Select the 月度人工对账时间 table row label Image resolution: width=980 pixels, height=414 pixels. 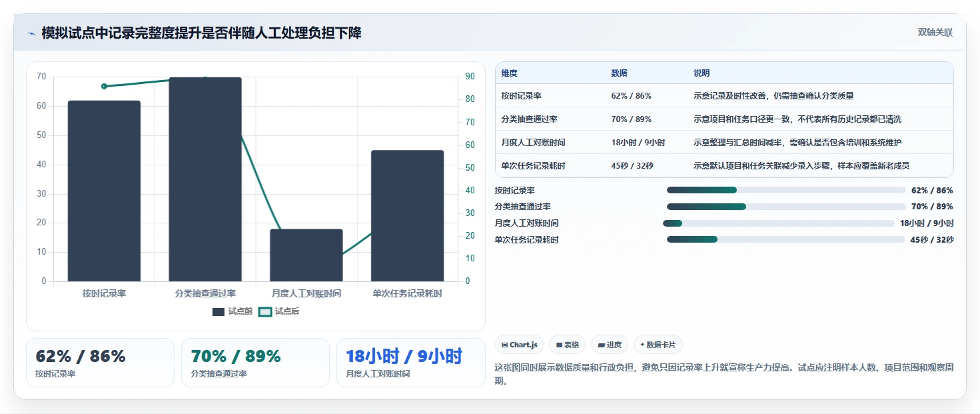click(x=534, y=143)
